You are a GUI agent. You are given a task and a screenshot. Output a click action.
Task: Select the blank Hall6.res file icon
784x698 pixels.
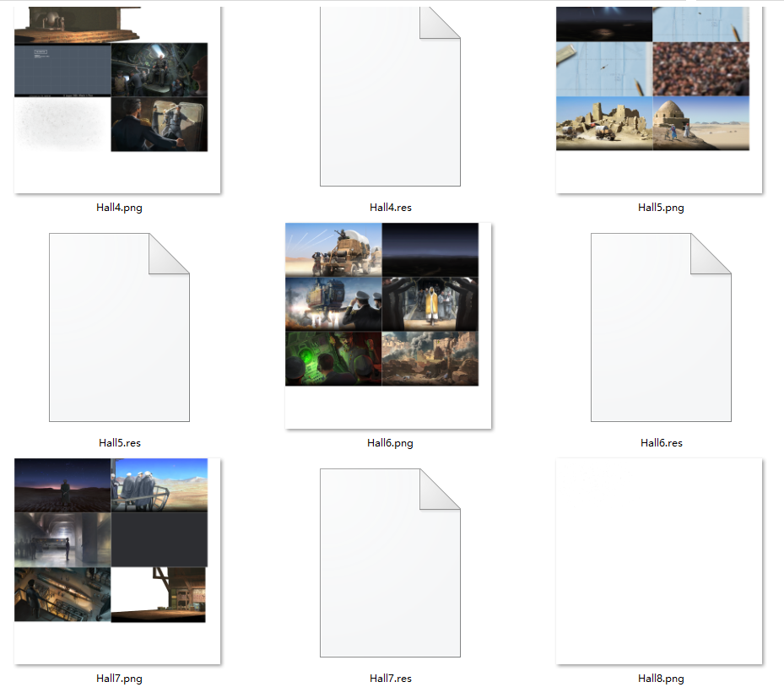(x=661, y=327)
